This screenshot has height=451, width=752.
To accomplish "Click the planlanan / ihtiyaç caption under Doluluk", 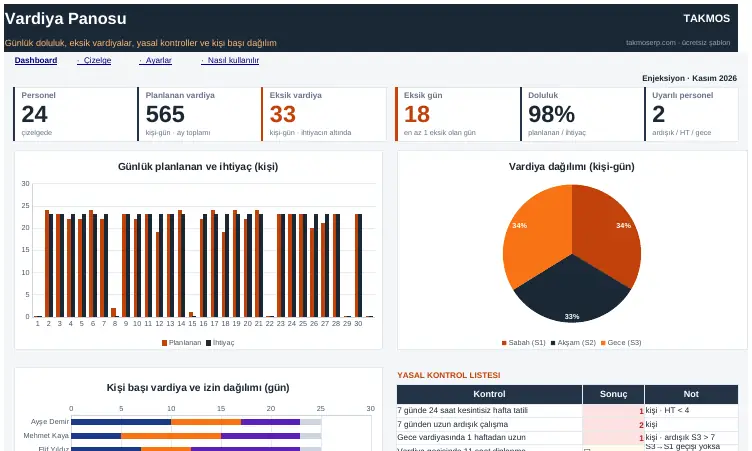I will [x=557, y=132].
